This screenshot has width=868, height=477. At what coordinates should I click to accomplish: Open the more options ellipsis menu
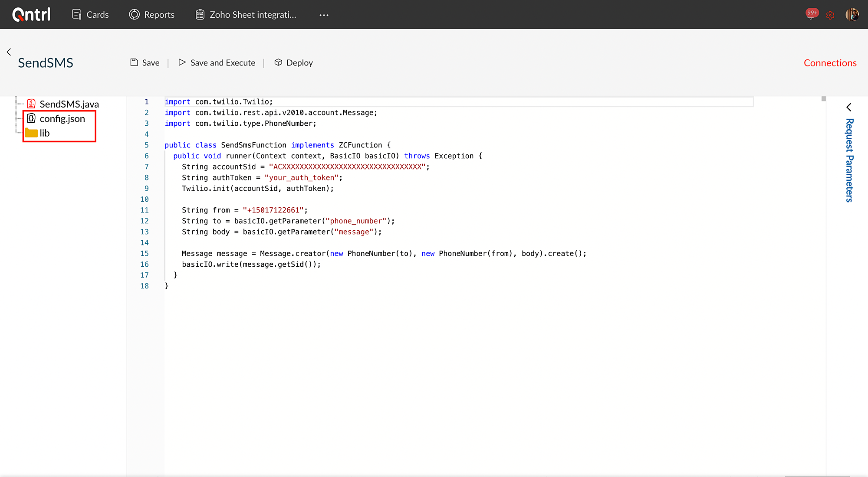(324, 15)
